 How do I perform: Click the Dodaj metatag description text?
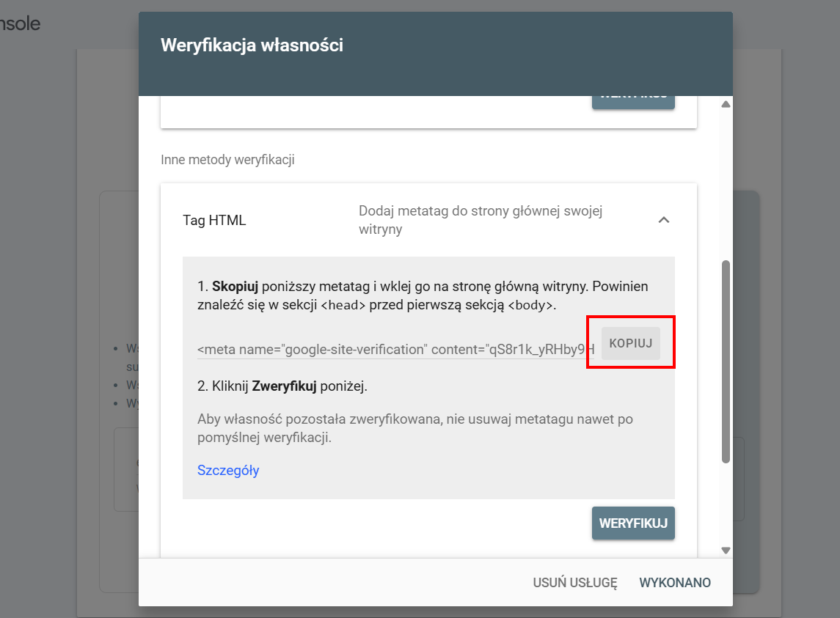point(480,220)
